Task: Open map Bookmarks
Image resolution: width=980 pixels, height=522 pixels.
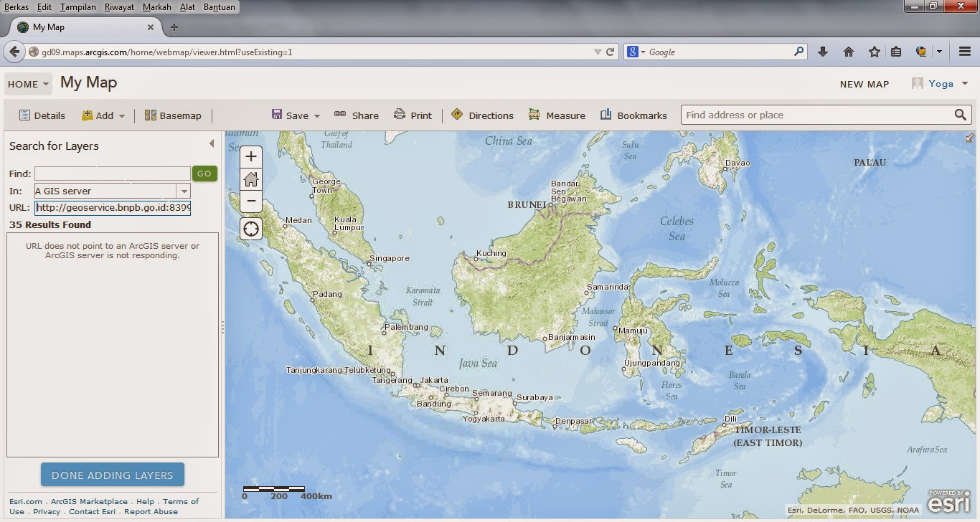Action: tap(633, 115)
